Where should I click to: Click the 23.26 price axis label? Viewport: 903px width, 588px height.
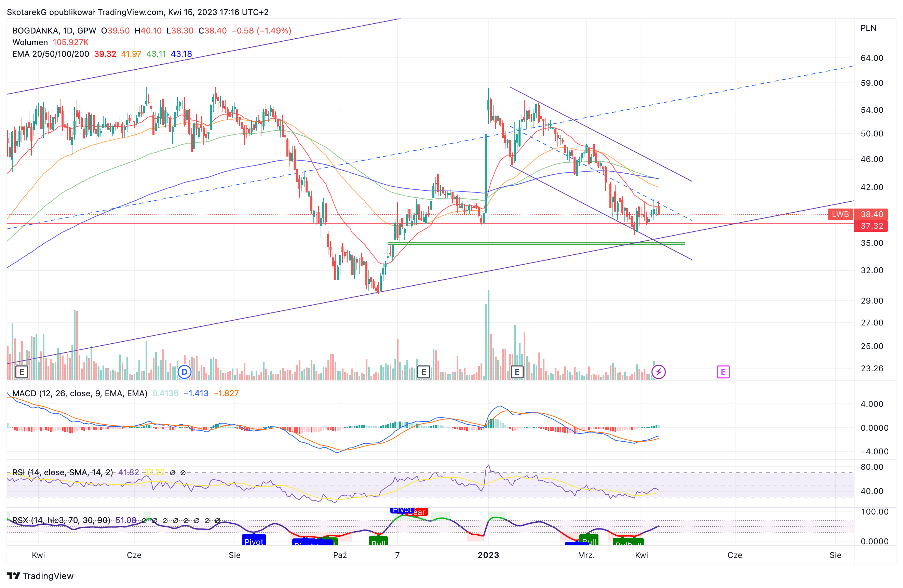coord(872,368)
